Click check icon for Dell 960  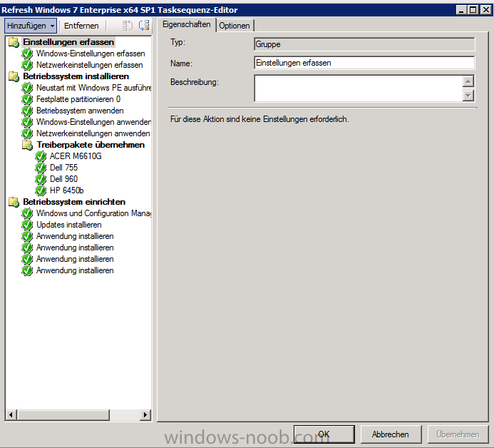point(41,179)
